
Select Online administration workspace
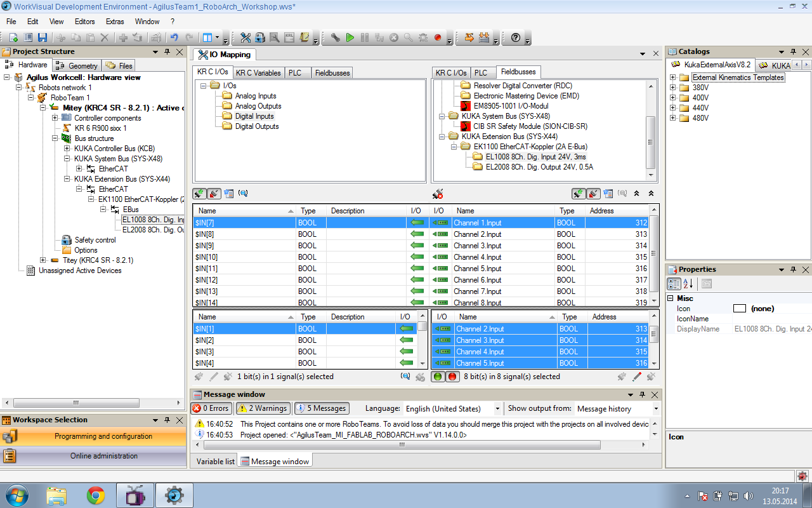tap(94, 456)
